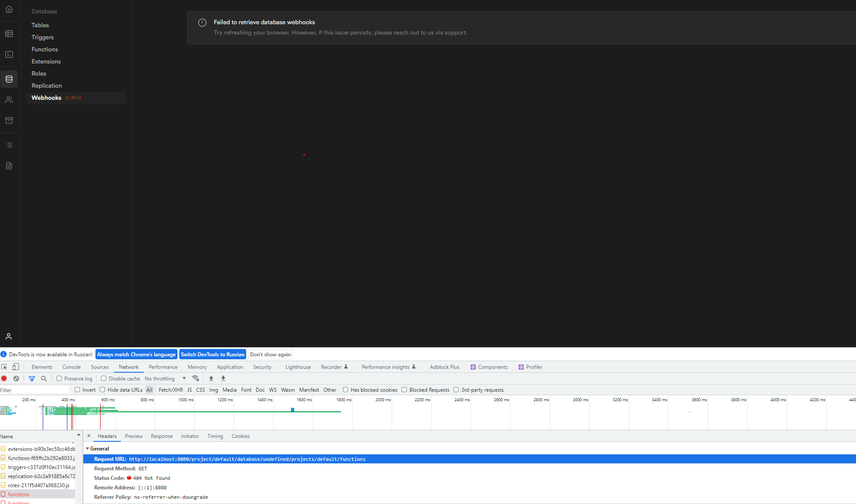Open the Replication page in Database menu
856x504 pixels.
pyautogui.click(x=47, y=86)
